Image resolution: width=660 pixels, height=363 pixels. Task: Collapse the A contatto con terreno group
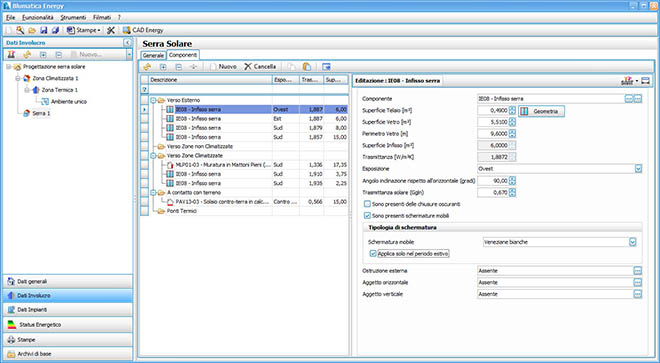tap(153, 192)
